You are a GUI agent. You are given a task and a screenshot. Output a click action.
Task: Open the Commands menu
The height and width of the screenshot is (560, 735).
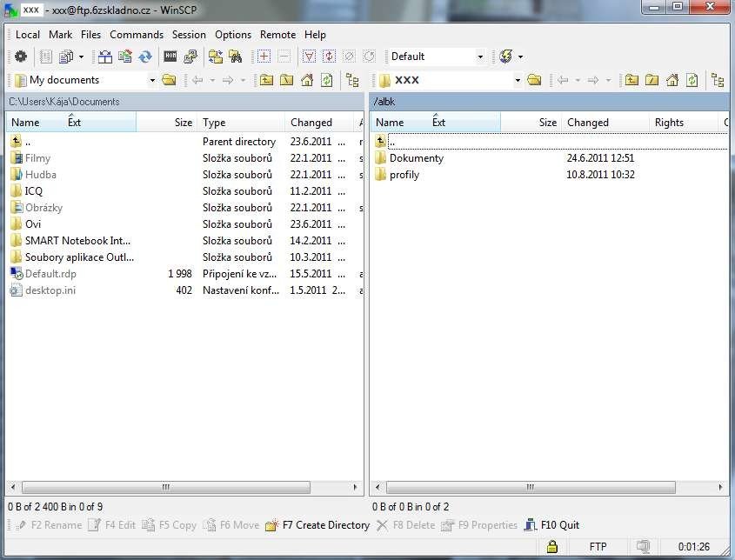(137, 35)
